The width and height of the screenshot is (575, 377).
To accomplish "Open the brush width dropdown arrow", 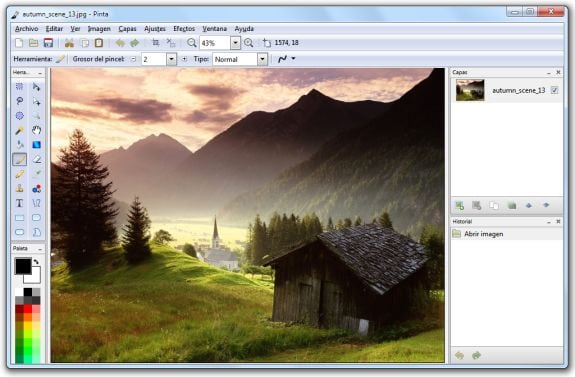I will (171, 59).
